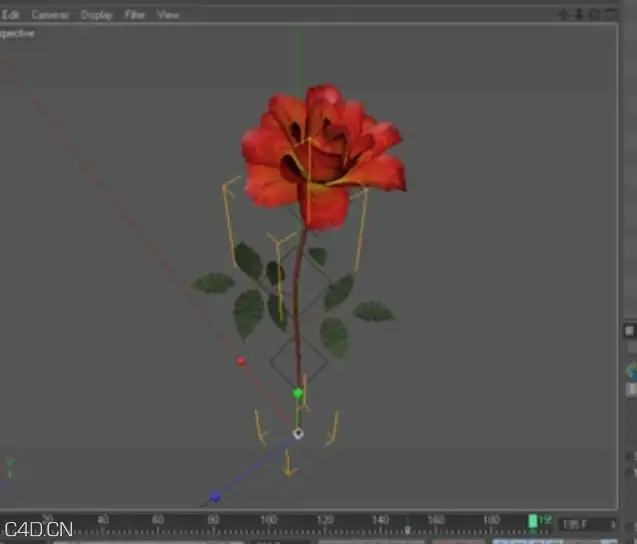Open the viewport Filter menu

pyautogui.click(x=135, y=15)
